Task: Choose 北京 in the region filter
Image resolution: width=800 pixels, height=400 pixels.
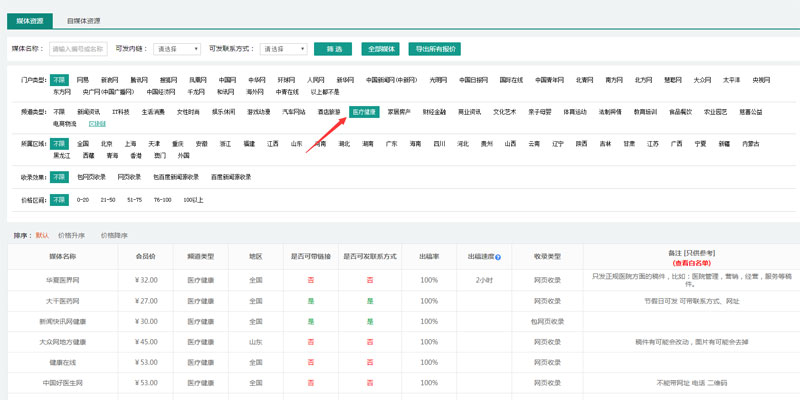Action: pyautogui.click(x=106, y=144)
